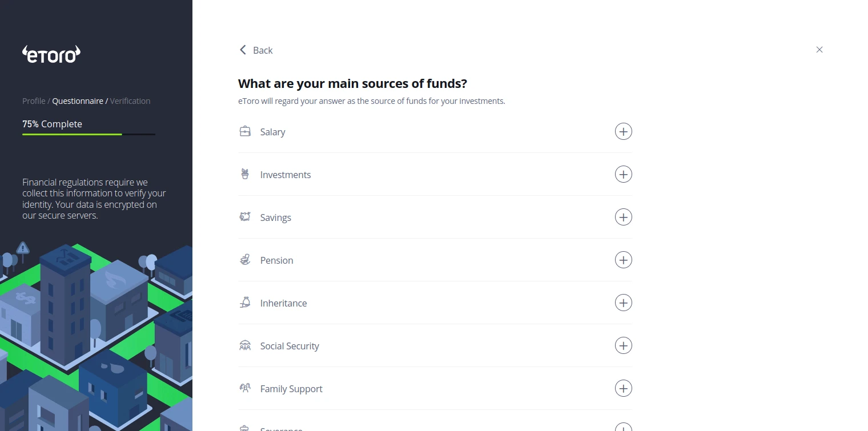
Task: Select the Family Support label
Action: [x=291, y=389]
